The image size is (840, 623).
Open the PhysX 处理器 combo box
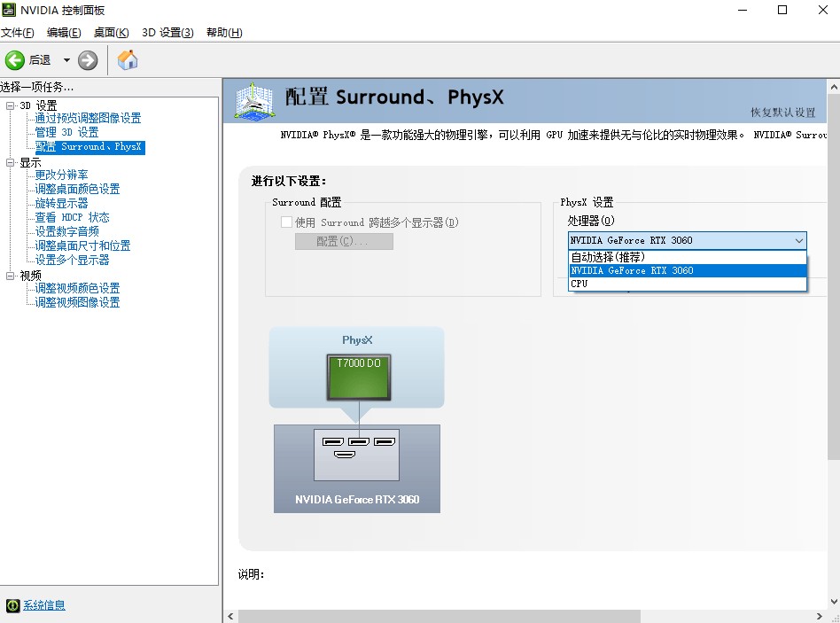[x=688, y=240]
